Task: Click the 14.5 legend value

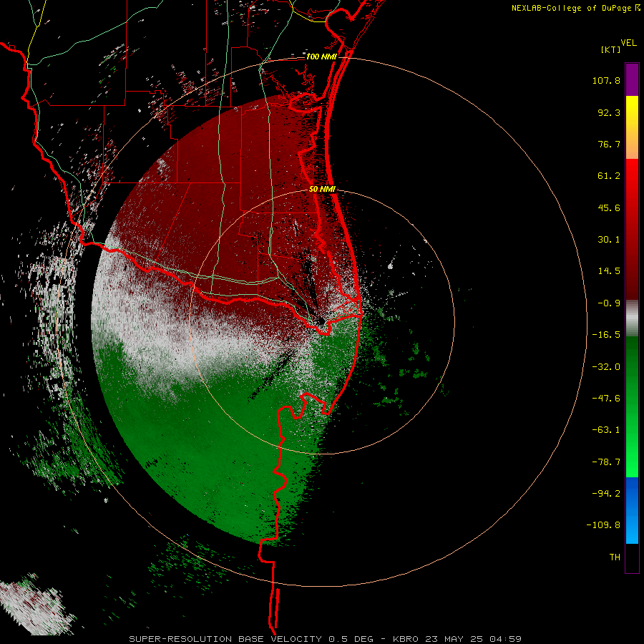Action: (609, 271)
